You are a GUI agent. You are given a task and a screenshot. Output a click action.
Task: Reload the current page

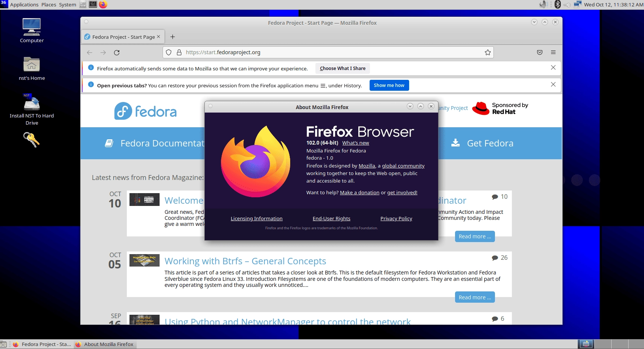coord(117,52)
